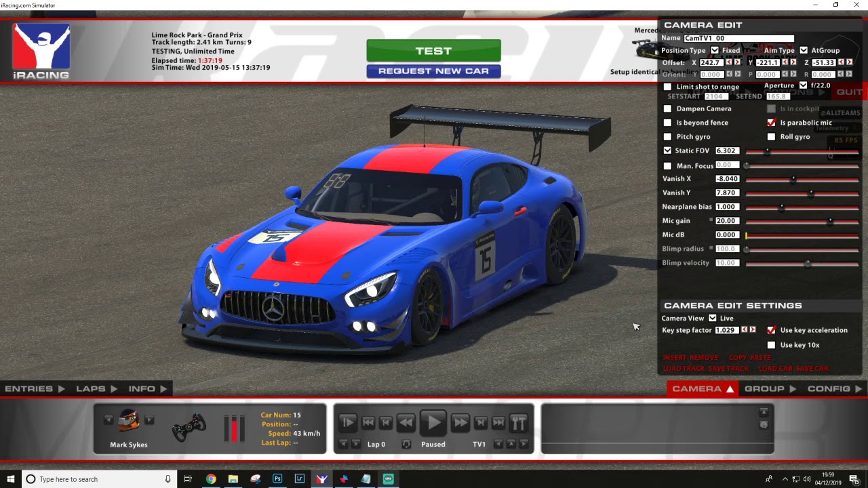Open Aperture f/22.0 dropdown
Viewport: 868px width, 488px height.
[x=803, y=85]
